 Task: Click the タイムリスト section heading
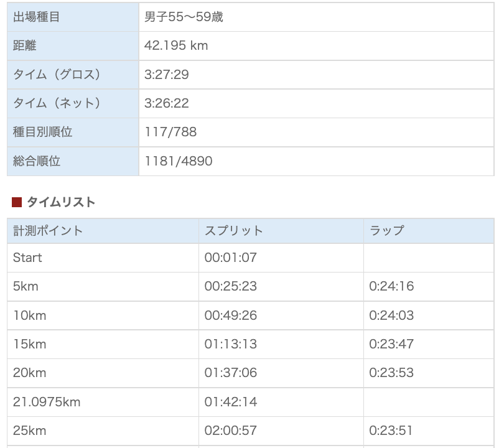coord(61,202)
